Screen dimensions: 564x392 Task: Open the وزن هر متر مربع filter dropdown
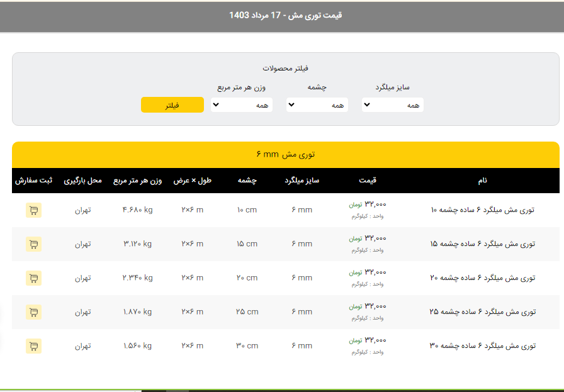[x=242, y=105]
